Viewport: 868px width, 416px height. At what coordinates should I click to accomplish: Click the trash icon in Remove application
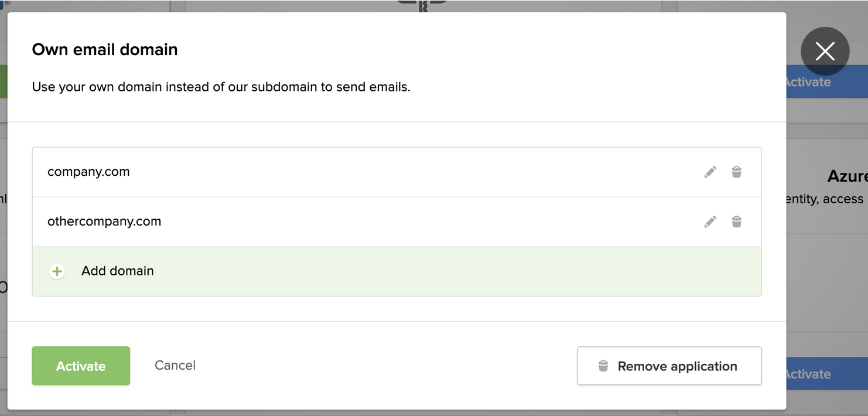click(x=603, y=366)
